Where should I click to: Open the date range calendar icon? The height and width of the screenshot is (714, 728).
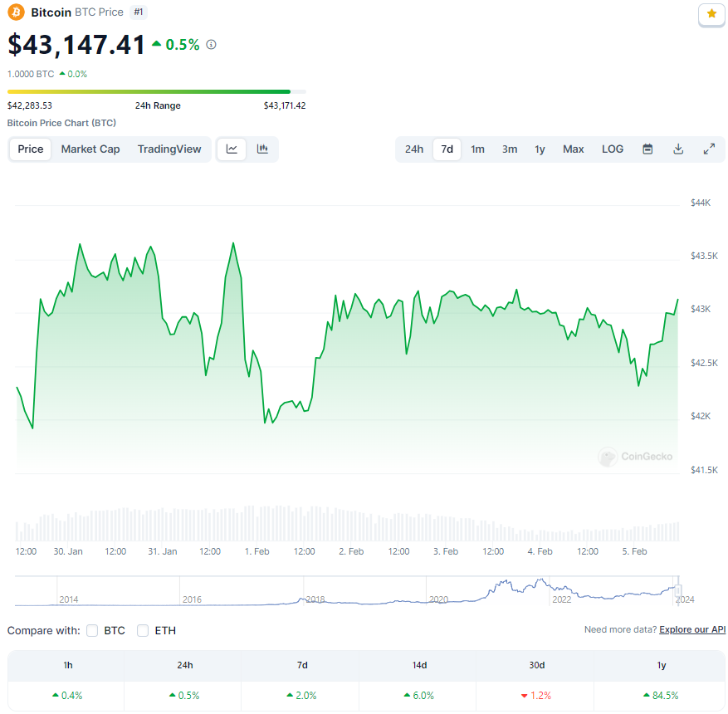647,149
